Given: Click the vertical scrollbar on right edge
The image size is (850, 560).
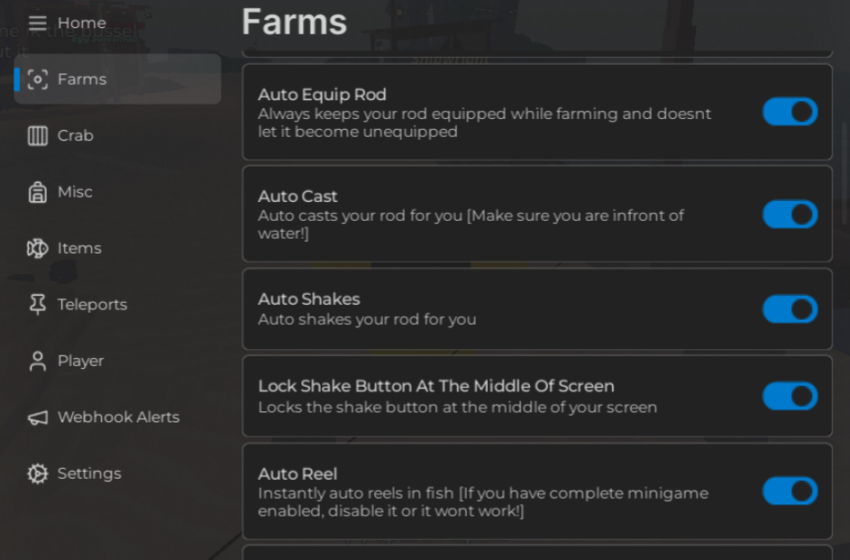Looking at the screenshot, I should (x=844, y=173).
